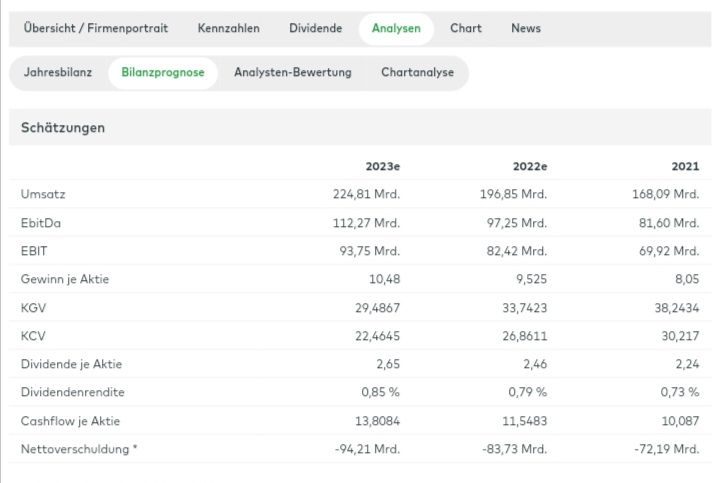Click the Nettoverschuldung row label

78,449
